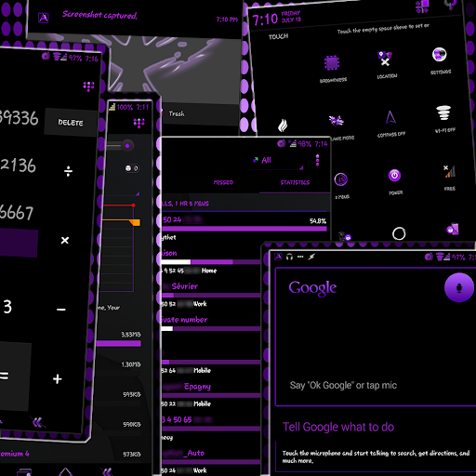The height and width of the screenshot is (476, 476).
Task: Open the Power tile in quick settings
Action: (x=394, y=176)
